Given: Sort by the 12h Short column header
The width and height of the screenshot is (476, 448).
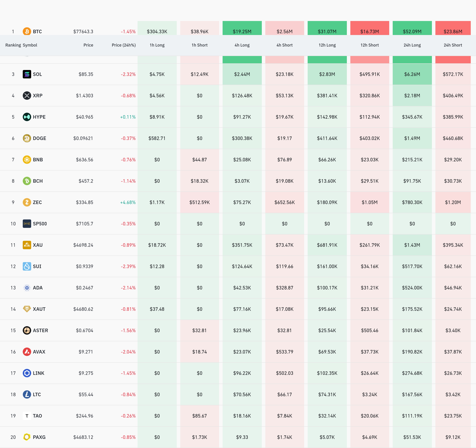Looking at the screenshot, I should coord(369,45).
